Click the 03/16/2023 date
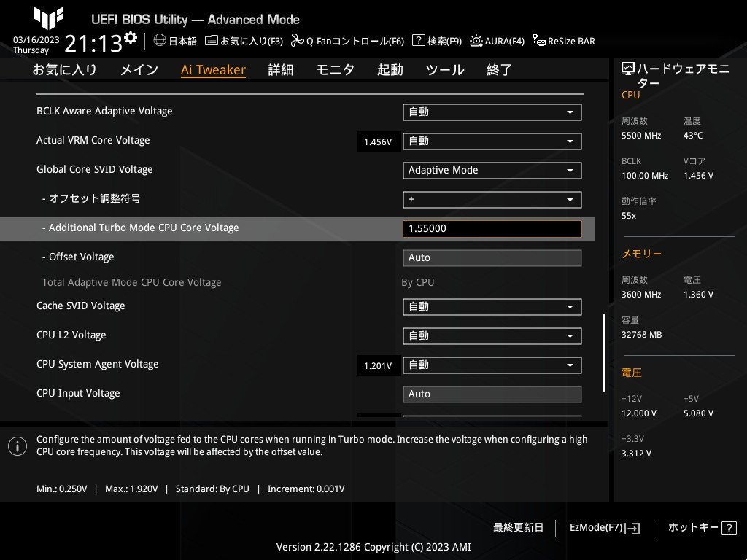 [x=36, y=40]
